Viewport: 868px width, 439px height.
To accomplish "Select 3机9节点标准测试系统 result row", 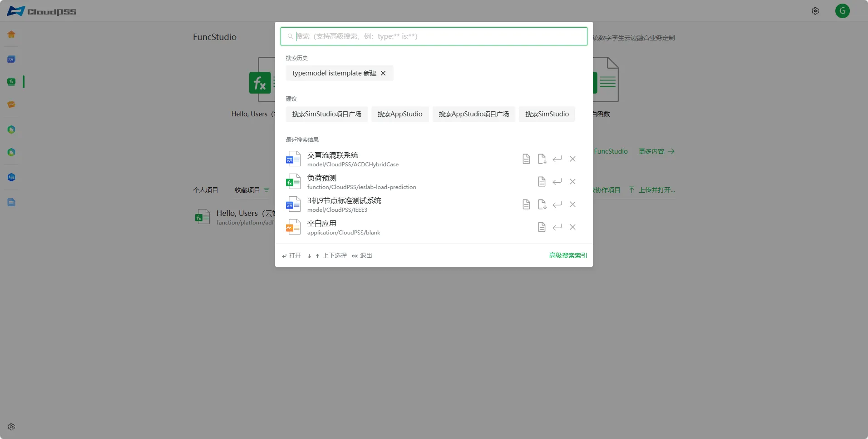I will 434,205.
